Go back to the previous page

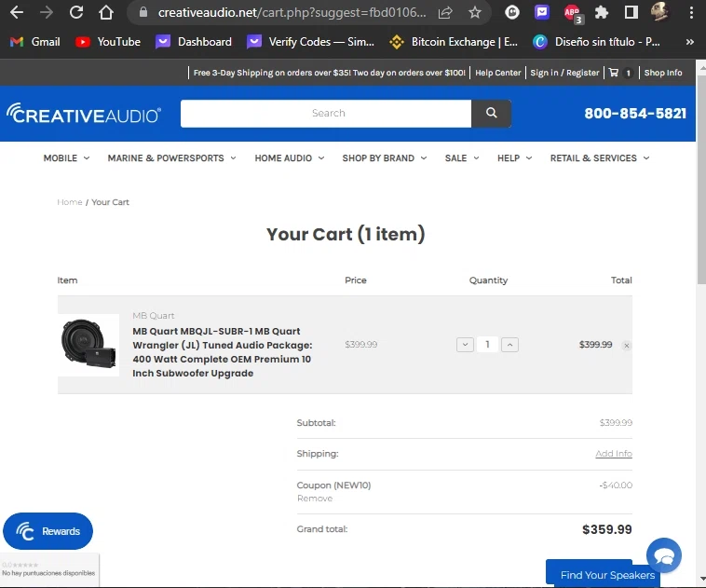[x=17, y=13]
